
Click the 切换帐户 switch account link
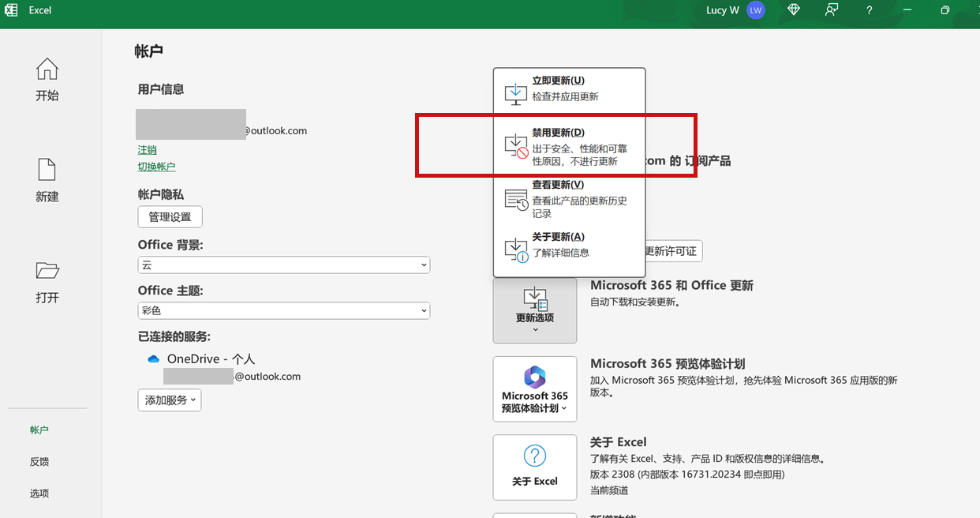(x=156, y=167)
